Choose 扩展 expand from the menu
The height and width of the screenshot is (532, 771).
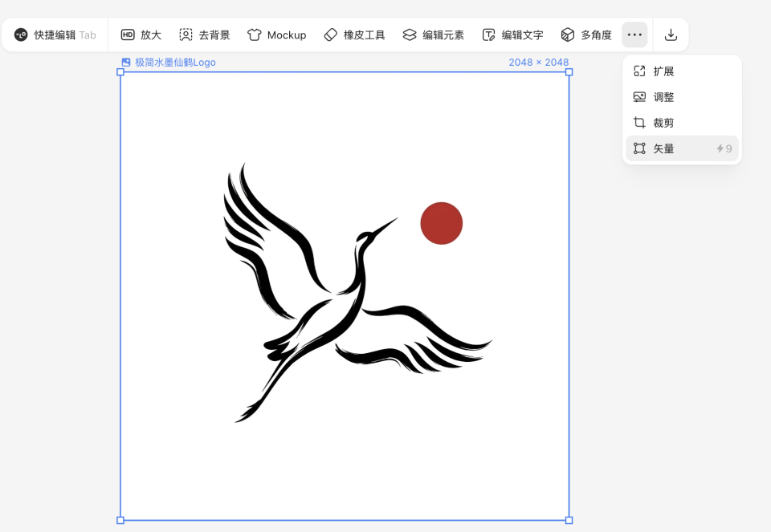[x=682, y=71]
